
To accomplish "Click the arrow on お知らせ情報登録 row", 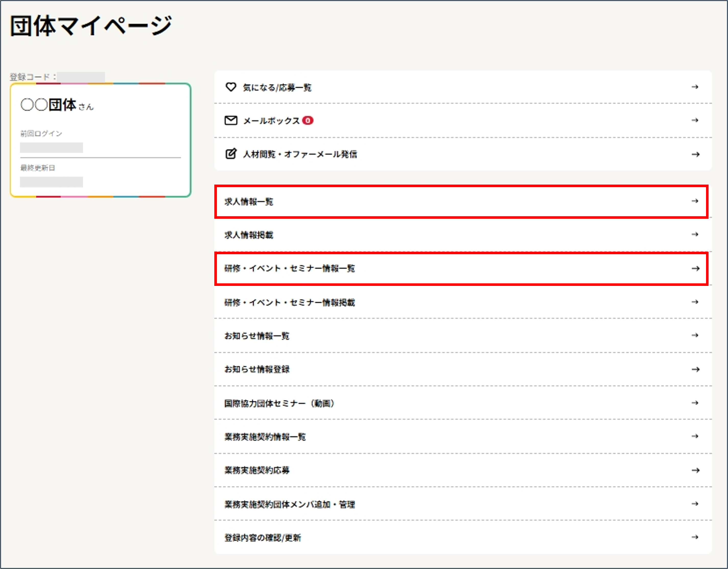I will (695, 369).
